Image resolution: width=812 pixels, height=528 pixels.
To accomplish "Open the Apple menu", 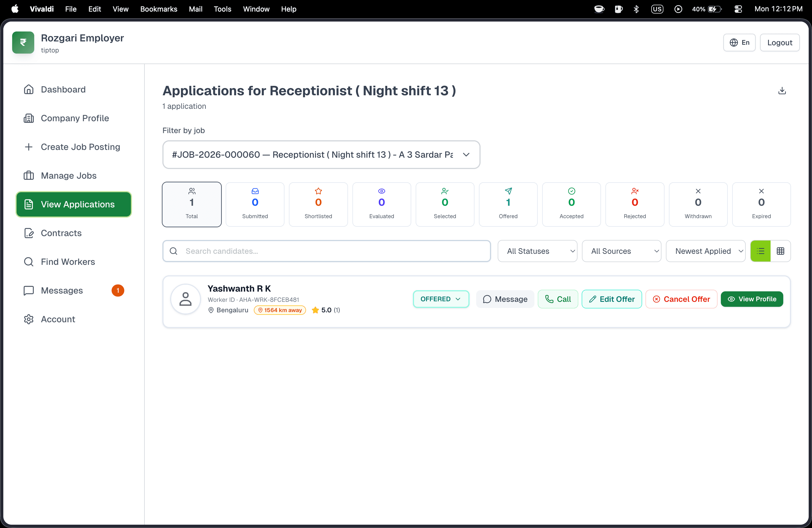I will 15,9.
